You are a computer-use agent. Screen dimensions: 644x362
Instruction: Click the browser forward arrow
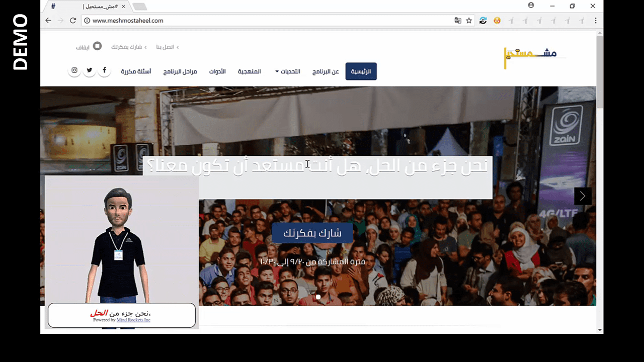(60, 21)
